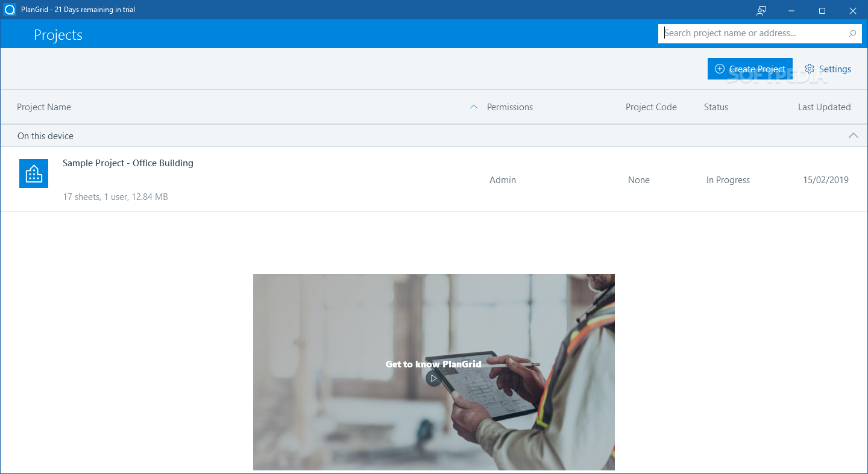Click the Admin permission cell
The image size is (868, 474).
[x=503, y=180]
